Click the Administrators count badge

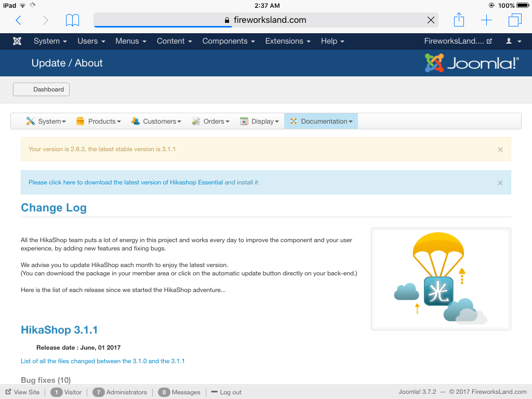pyautogui.click(x=98, y=392)
